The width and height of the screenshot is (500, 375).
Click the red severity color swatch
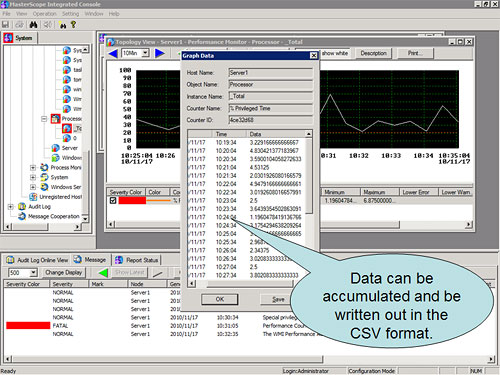click(132, 200)
